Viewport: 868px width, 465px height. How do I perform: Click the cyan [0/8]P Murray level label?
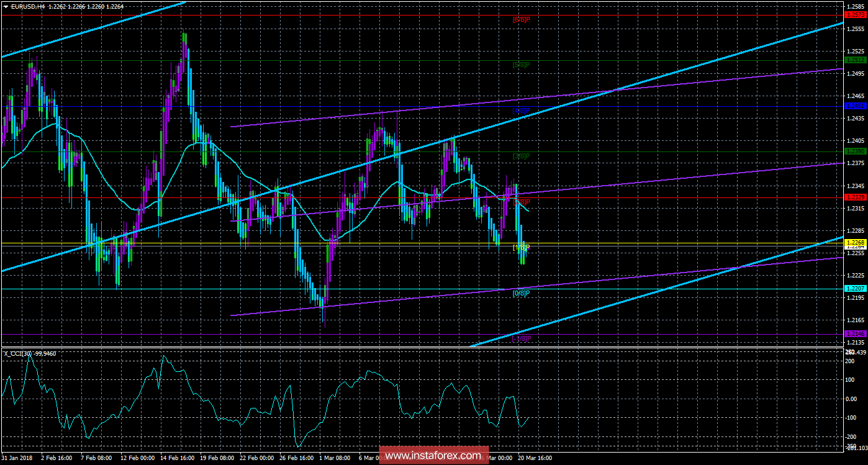pyautogui.click(x=521, y=293)
